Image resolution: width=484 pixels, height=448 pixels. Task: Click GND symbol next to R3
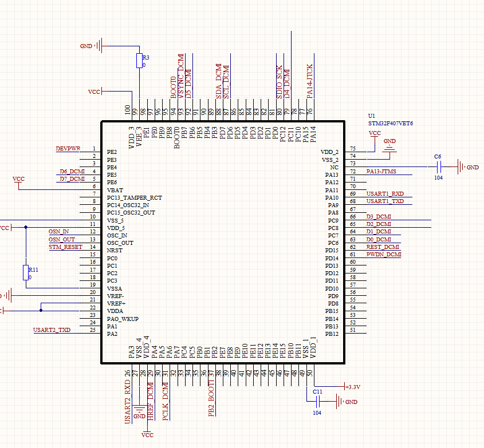pos(99,46)
